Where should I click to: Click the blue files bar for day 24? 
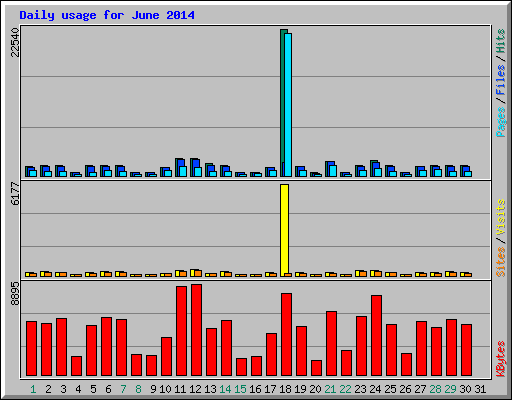(376, 165)
